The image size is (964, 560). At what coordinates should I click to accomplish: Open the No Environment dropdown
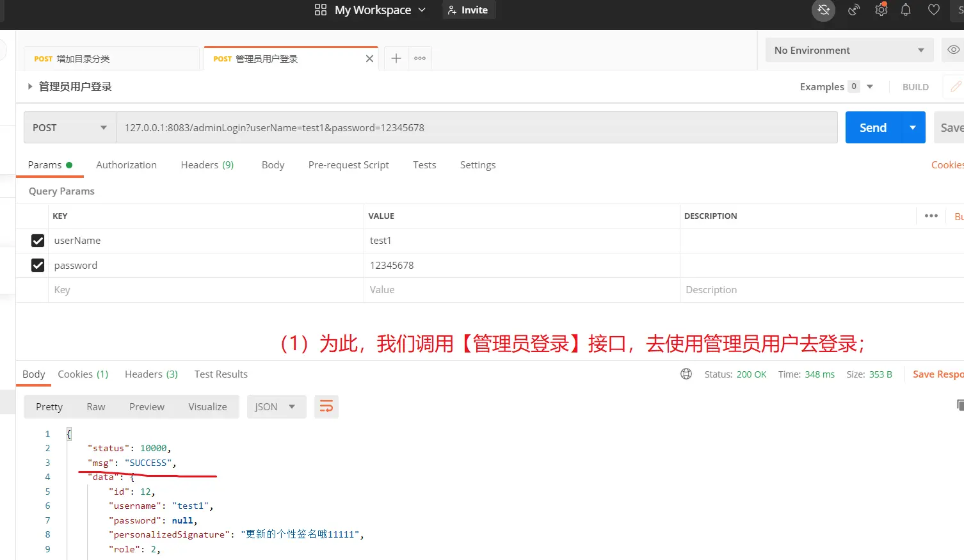click(849, 50)
